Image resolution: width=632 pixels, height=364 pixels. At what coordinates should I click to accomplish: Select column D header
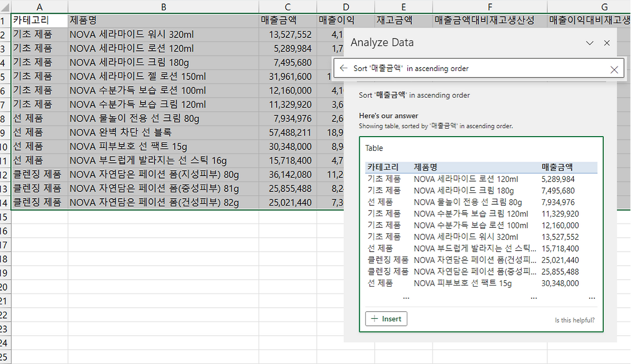346,6
